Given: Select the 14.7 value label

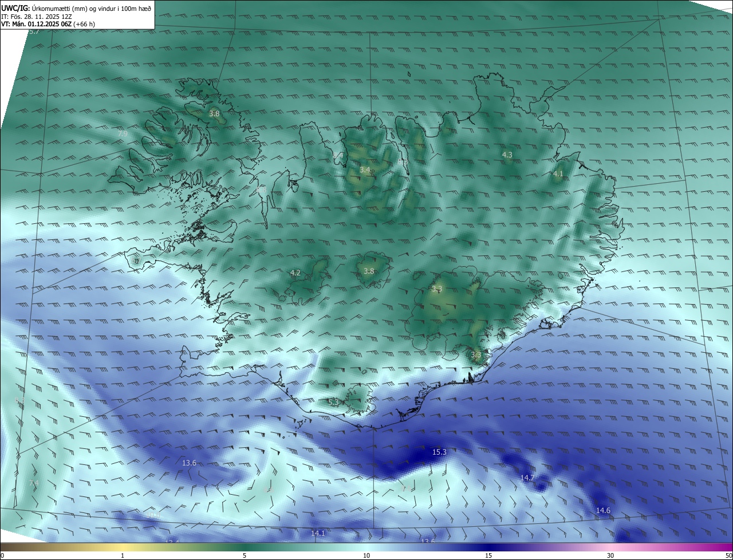Looking at the screenshot, I should [x=527, y=478].
